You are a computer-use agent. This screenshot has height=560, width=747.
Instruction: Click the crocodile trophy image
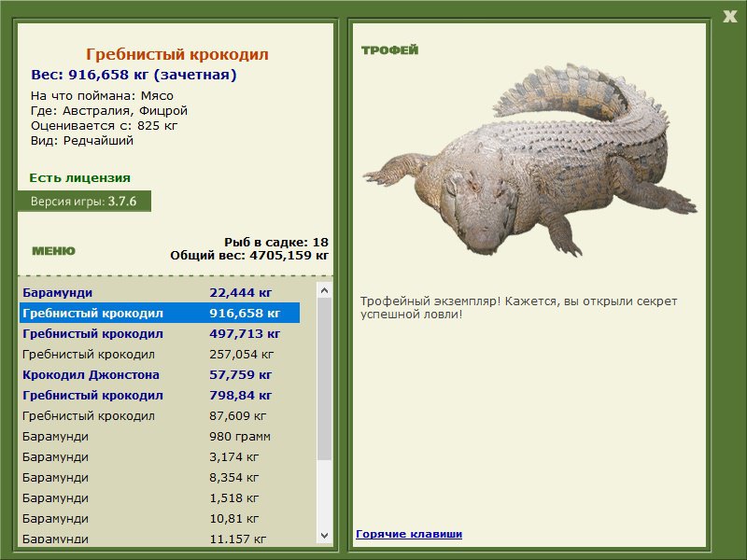click(x=529, y=160)
